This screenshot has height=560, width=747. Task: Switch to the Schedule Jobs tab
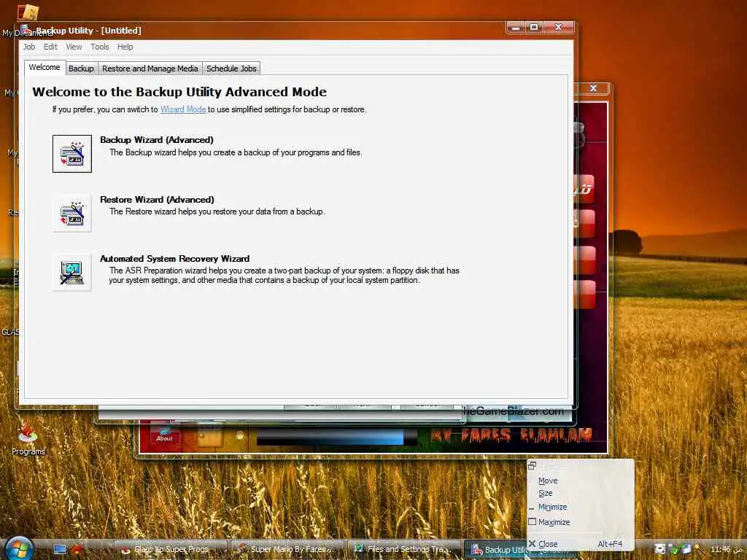tap(231, 69)
